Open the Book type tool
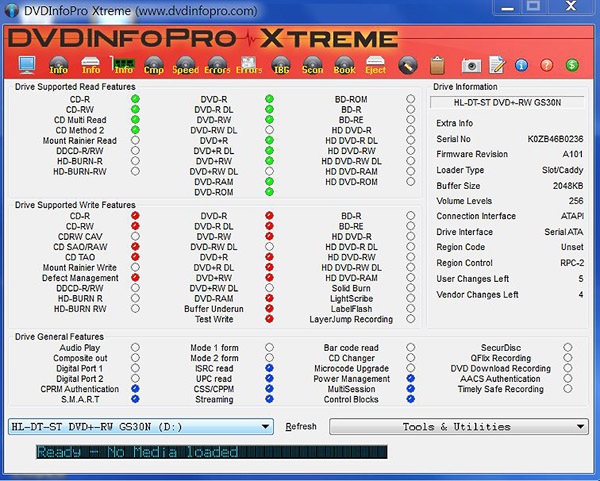The width and height of the screenshot is (600, 481). click(344, 65)
